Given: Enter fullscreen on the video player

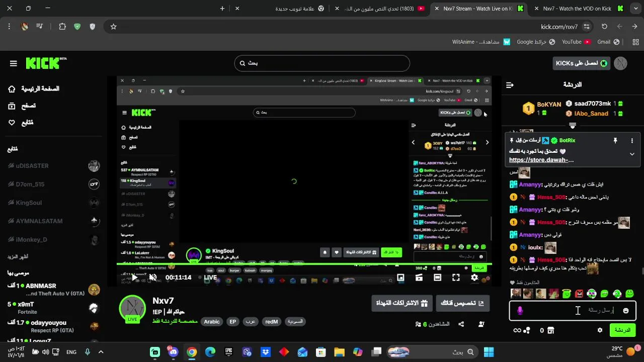Looking at the screenshot, I should point(456,278).
